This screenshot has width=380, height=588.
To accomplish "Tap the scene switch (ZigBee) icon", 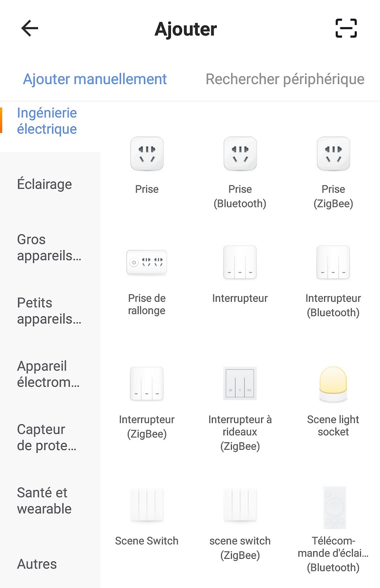I will [x=240, y=504].
